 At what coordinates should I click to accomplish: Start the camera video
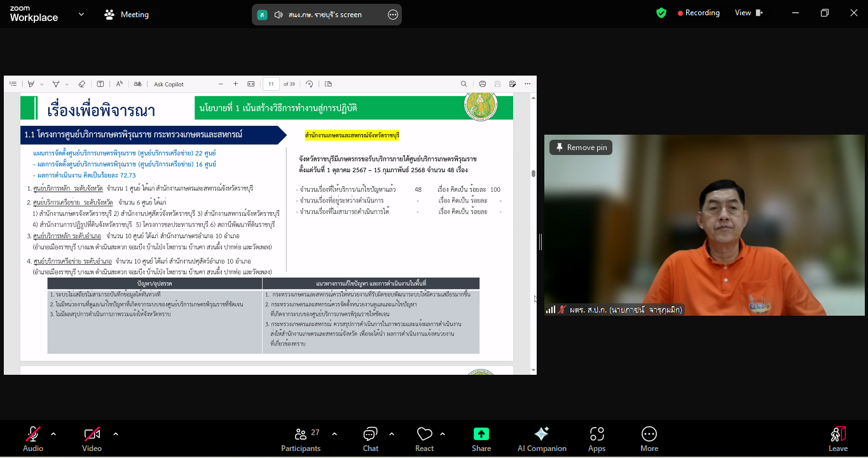[91, 438]
